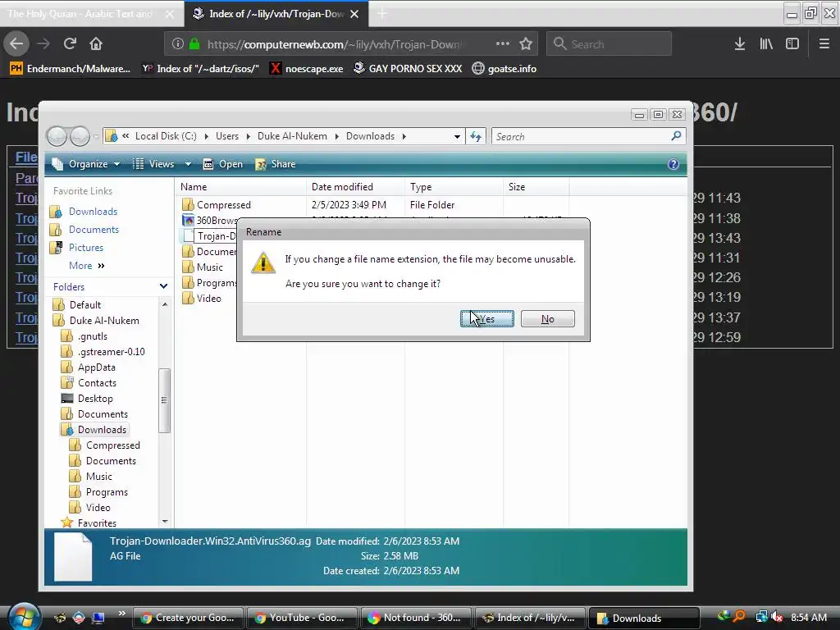This screenshot has width=840, height=630.
Task: Open the Organize menu in Explorer
Action: 85,164
